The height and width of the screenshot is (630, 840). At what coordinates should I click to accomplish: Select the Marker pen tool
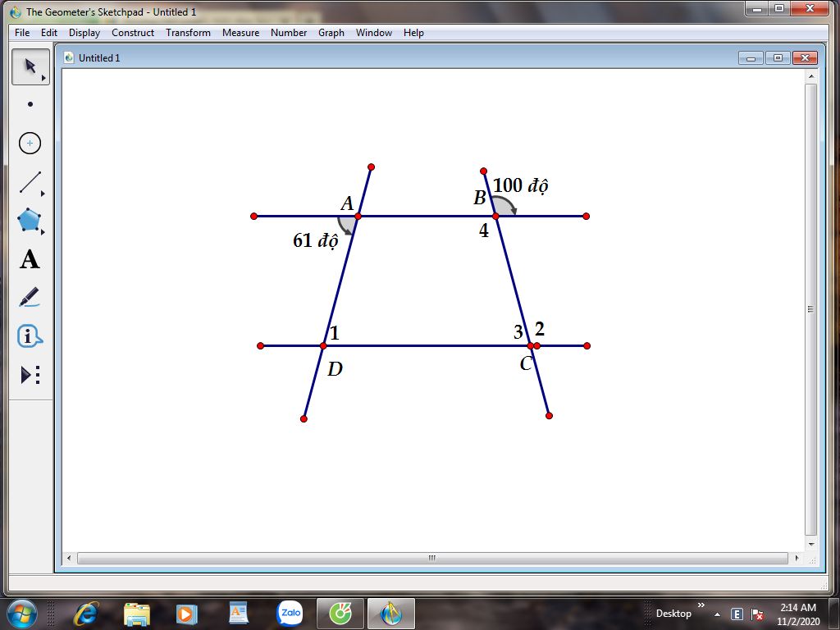pos(30,297)
